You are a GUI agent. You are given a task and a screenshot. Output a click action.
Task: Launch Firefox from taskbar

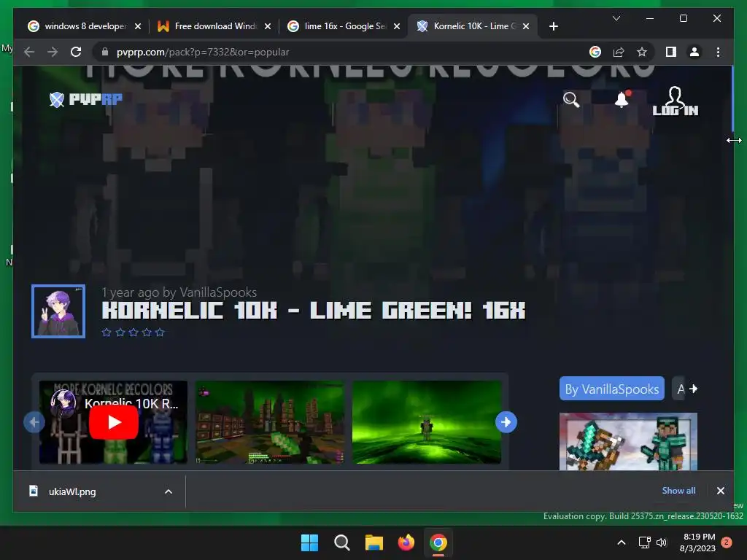406,542
